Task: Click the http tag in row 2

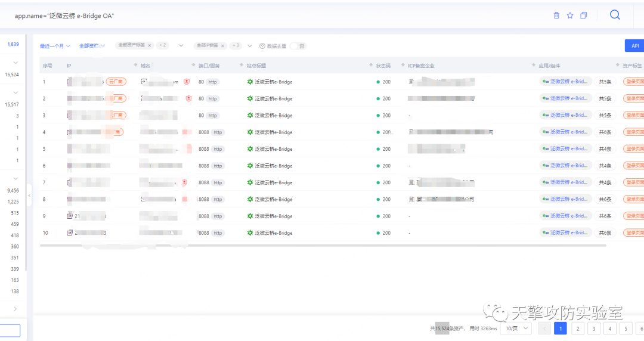Action: coord(213,98)
